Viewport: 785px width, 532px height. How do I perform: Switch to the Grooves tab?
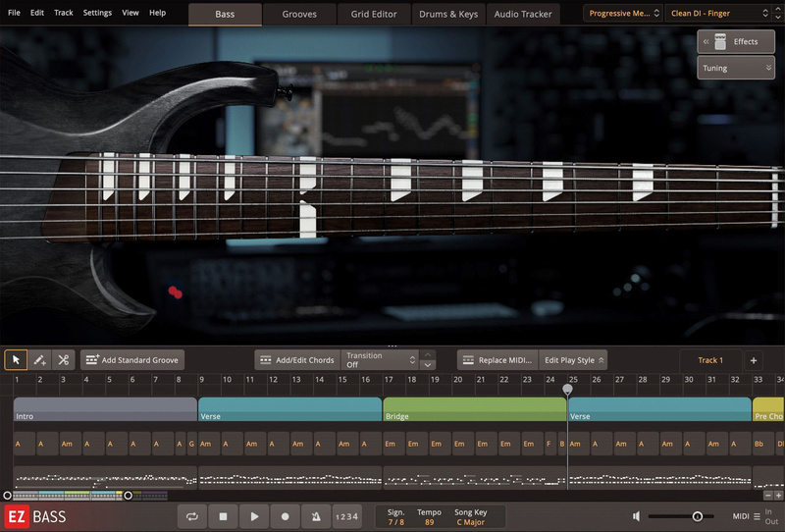(299, 14)
